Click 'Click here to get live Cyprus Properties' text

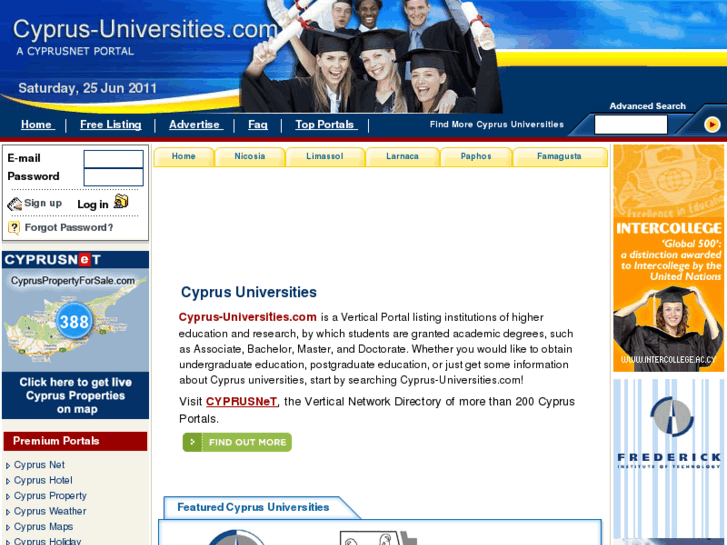point(76,396)
